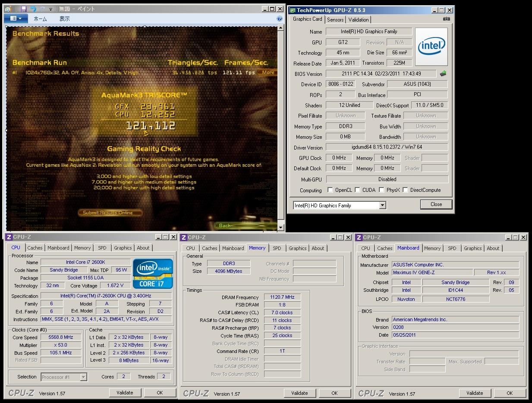The width and height of the screenshot is (532, 403).
Task: Click the Multi-GPU field showing Disabled
Action: click(387, 179)
